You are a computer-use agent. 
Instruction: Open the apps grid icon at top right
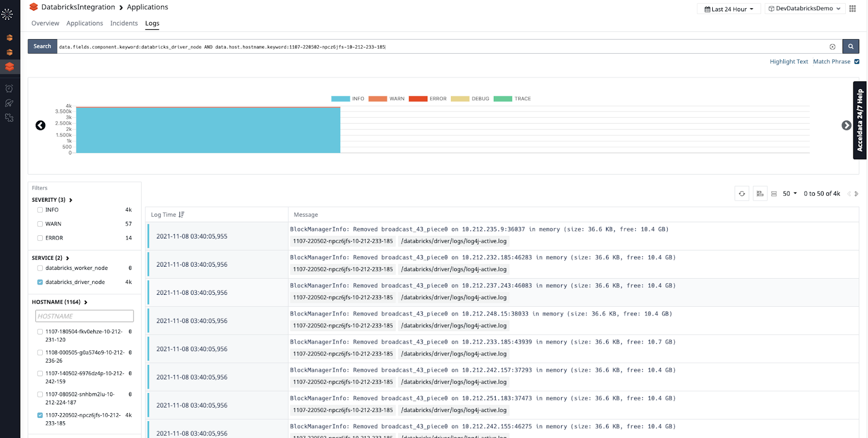pos(852,9)
